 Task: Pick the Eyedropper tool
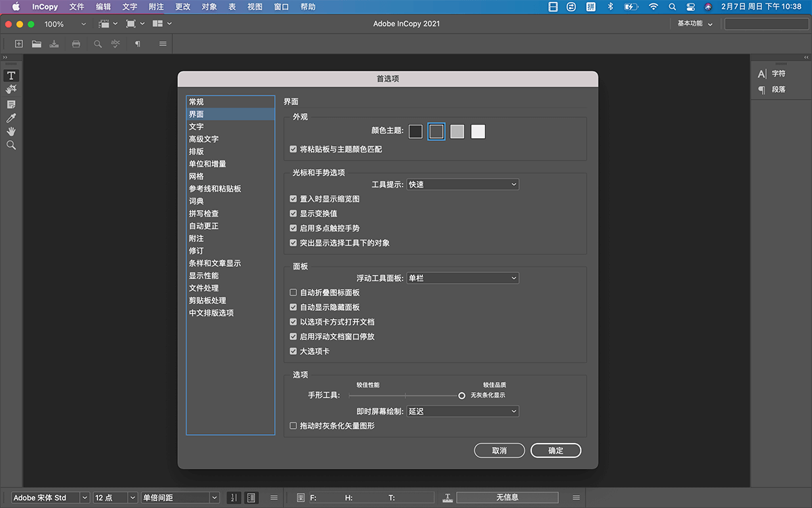[11, 117]
